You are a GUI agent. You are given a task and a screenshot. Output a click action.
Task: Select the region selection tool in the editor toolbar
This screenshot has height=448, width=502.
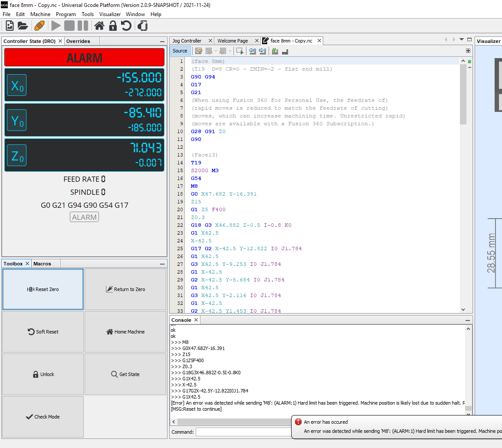pos(240,51)
